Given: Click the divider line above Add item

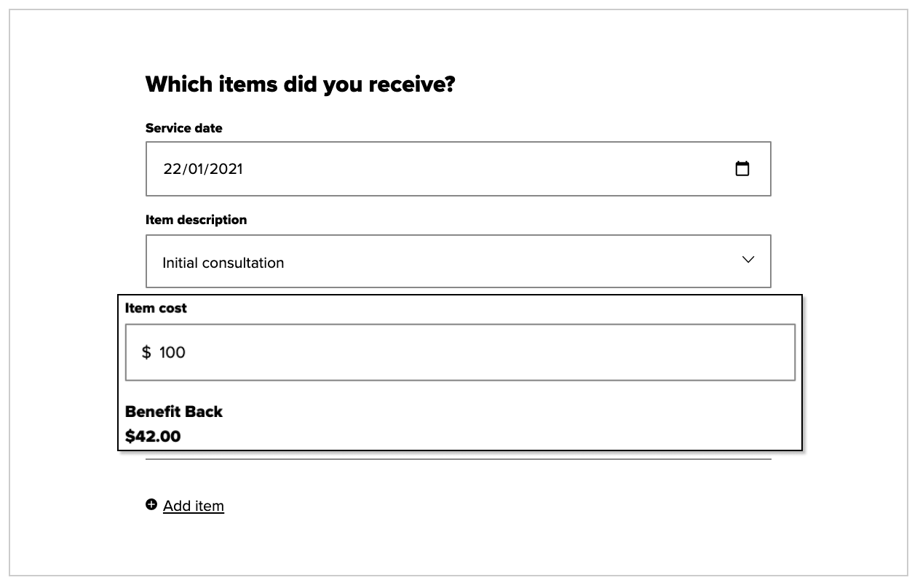Looking at the screenshot, I should click(x=459, y=459).
